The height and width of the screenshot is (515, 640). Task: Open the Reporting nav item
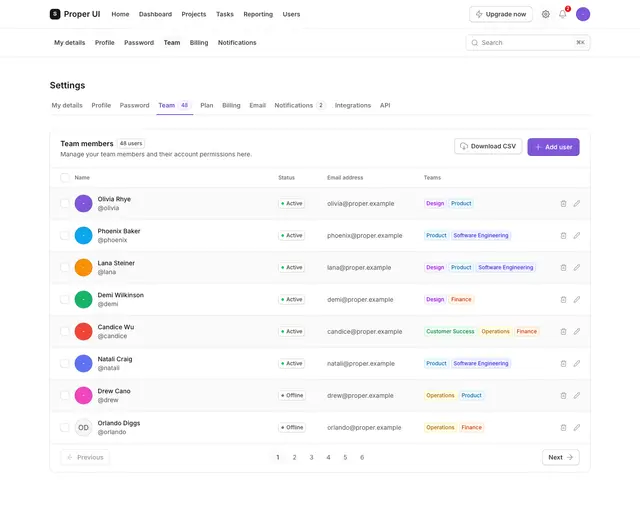point(258,14)
